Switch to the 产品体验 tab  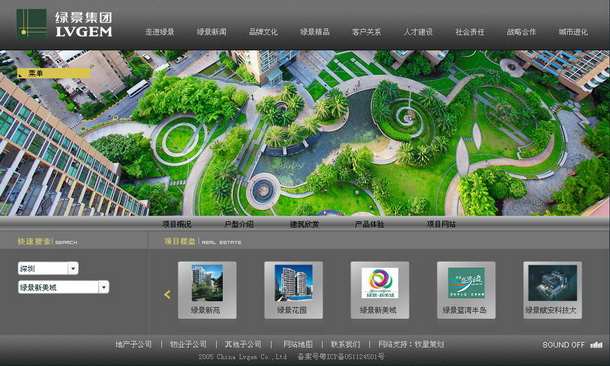point(369,224)
